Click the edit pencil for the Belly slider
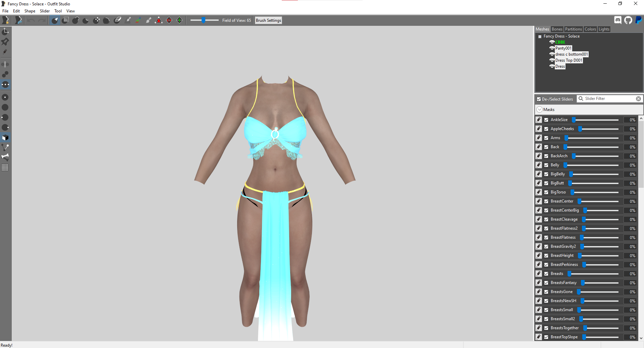The image size is (644, 348). [539, 165]
